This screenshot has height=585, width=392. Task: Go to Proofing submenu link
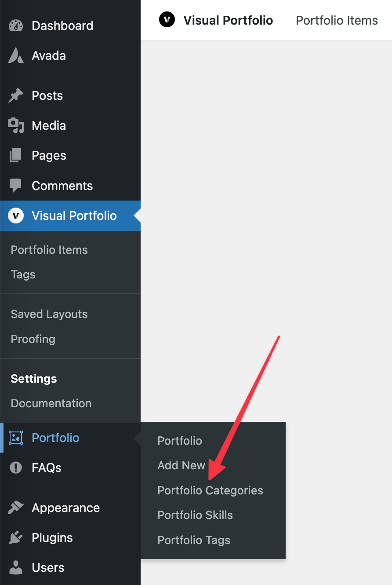pos(33,339)
